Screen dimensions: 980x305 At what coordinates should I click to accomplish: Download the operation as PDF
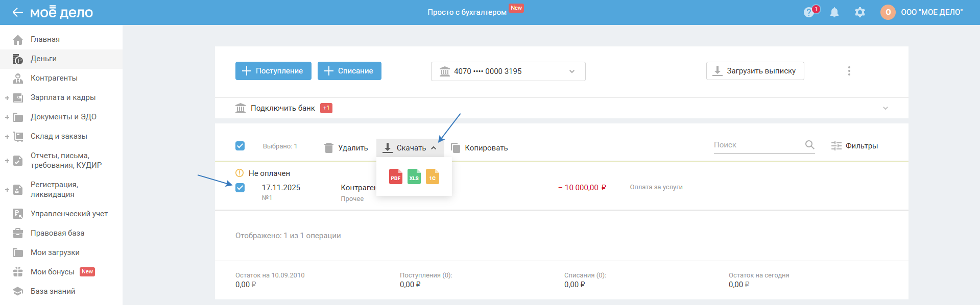[396, 176]
